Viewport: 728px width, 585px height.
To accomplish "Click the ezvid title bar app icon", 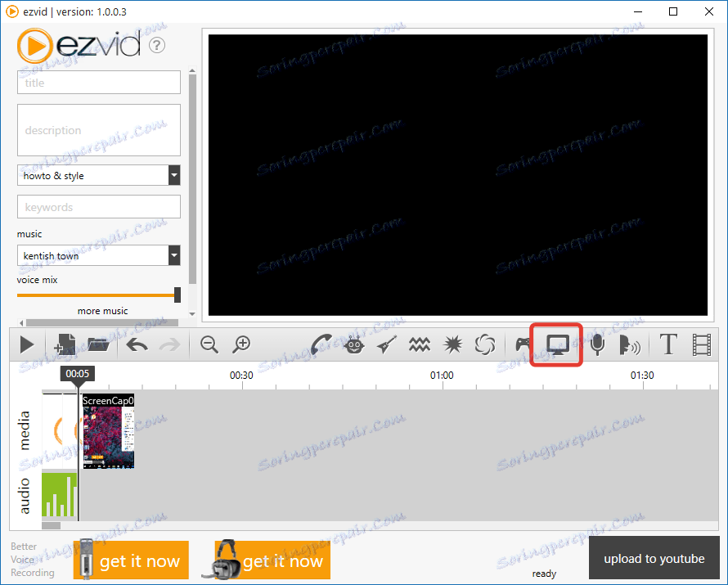I will (x=12, y=11).
